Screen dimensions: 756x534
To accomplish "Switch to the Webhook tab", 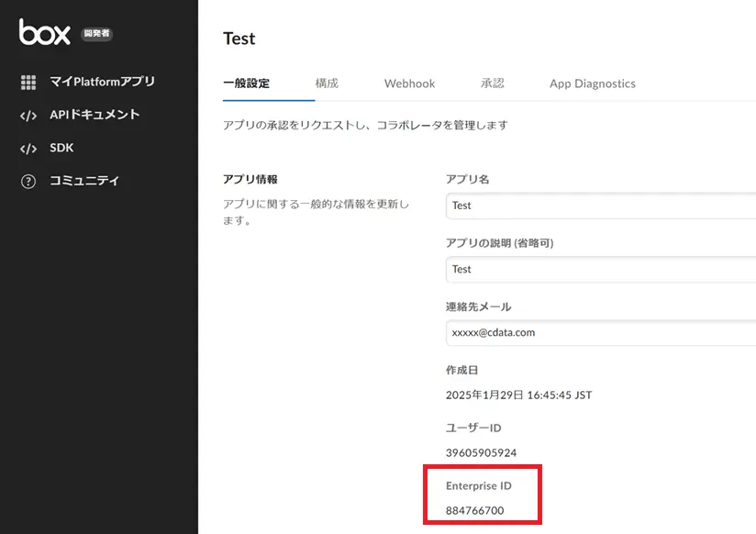I will coord(410,83).
